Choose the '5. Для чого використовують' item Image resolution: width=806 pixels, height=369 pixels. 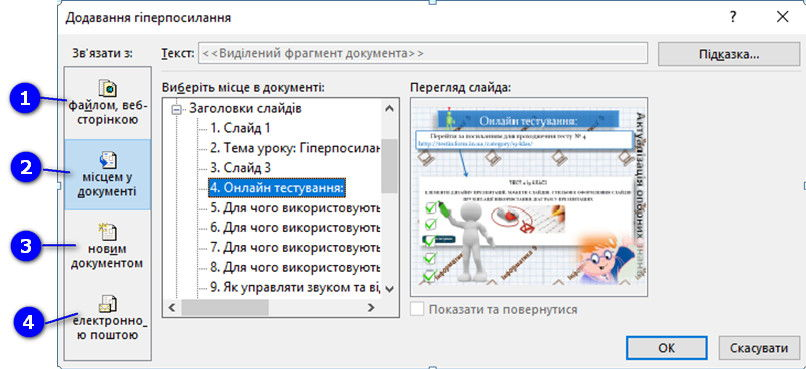click(x=295, y=208)
